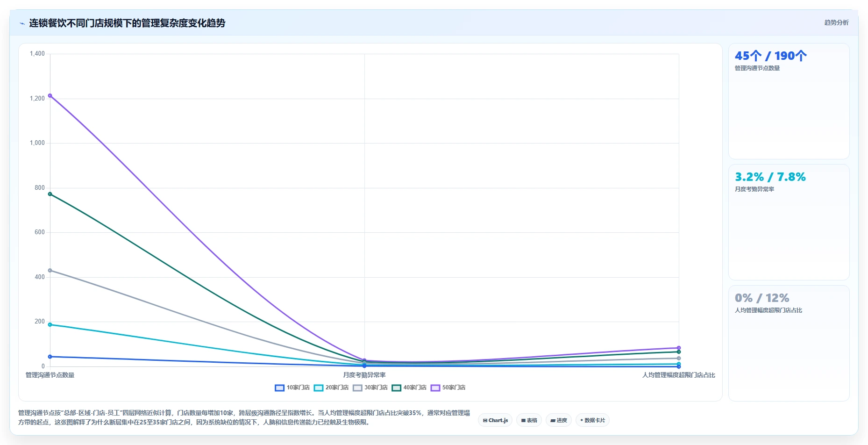The image size is (868, 445).
Task: Hide the 30家门店 data series
Action: coord(370,388)
